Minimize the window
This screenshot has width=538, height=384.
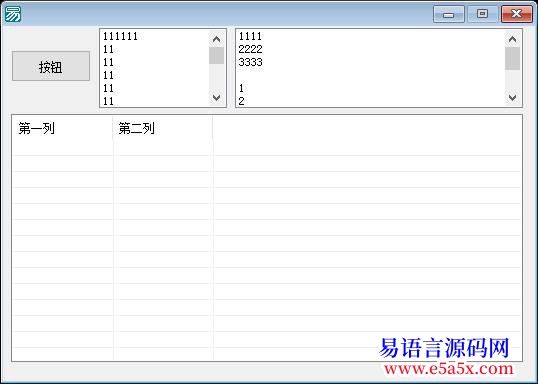(448, 14)
